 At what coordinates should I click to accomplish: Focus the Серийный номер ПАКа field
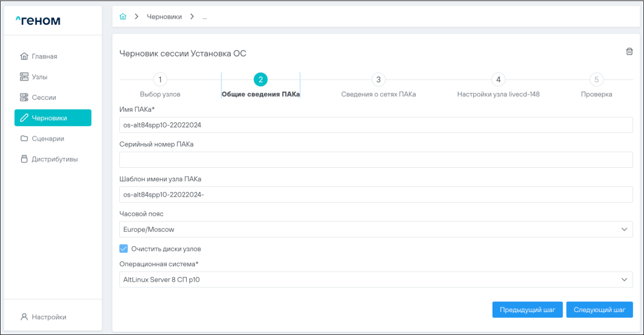tap(376, 159)
